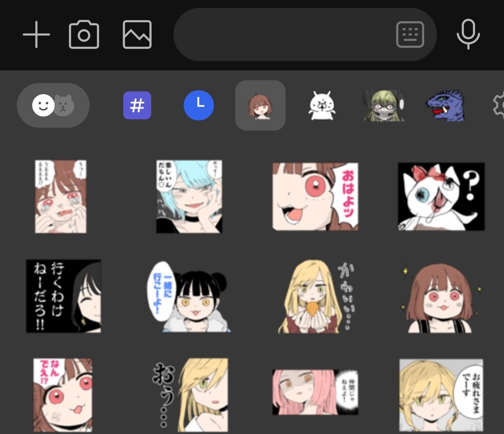Send the sparkling brown-haired girl sticker
Image resolution: width=504 pixels, height=434 pixels.
[441, 298]
